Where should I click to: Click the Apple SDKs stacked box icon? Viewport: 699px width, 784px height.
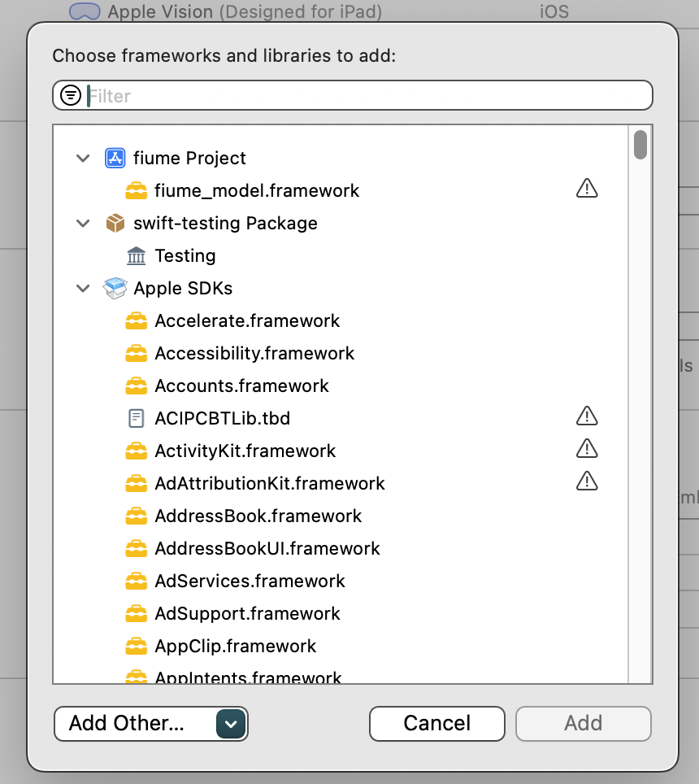point(115,288)
